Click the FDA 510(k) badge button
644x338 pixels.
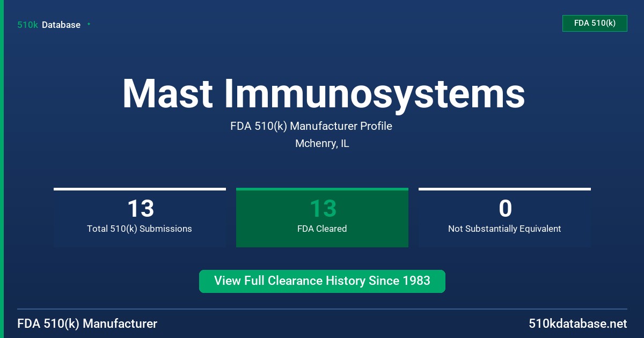595,23
